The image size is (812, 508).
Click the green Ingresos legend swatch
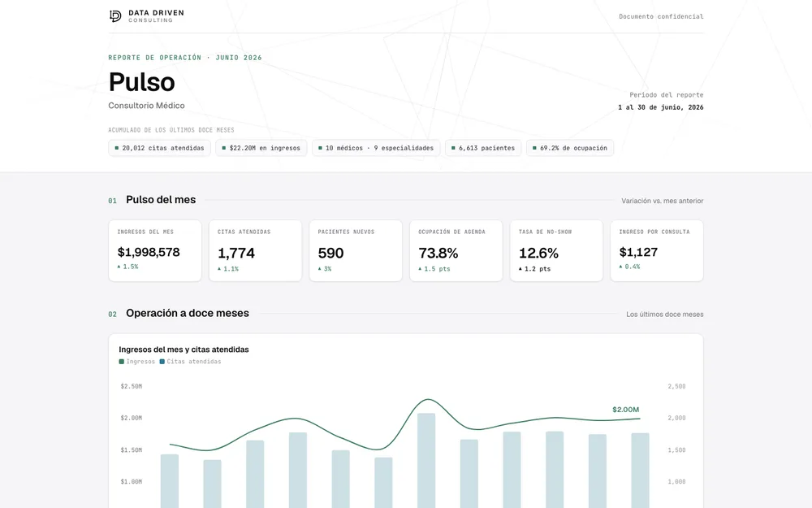click(x=122, y=362)
